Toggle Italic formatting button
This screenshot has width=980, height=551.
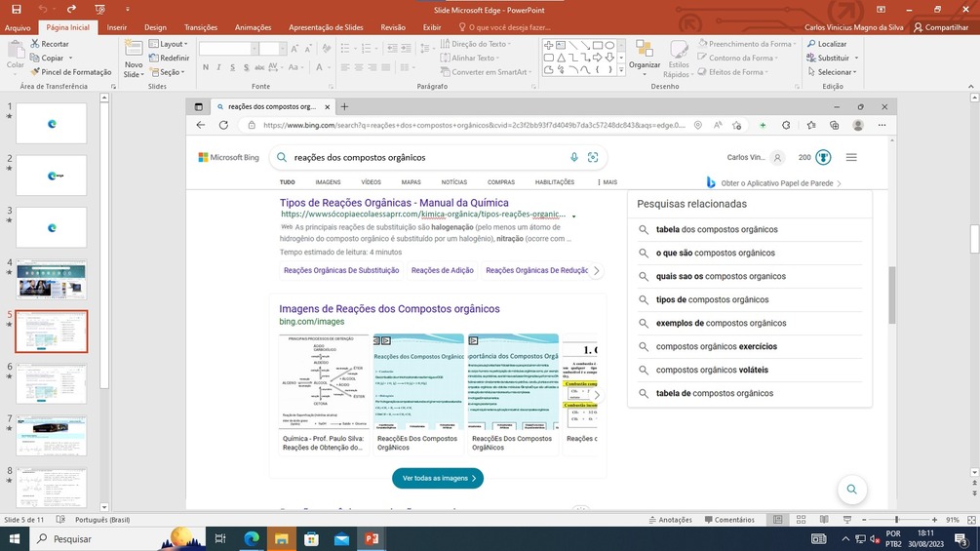[x=218, y=67]
